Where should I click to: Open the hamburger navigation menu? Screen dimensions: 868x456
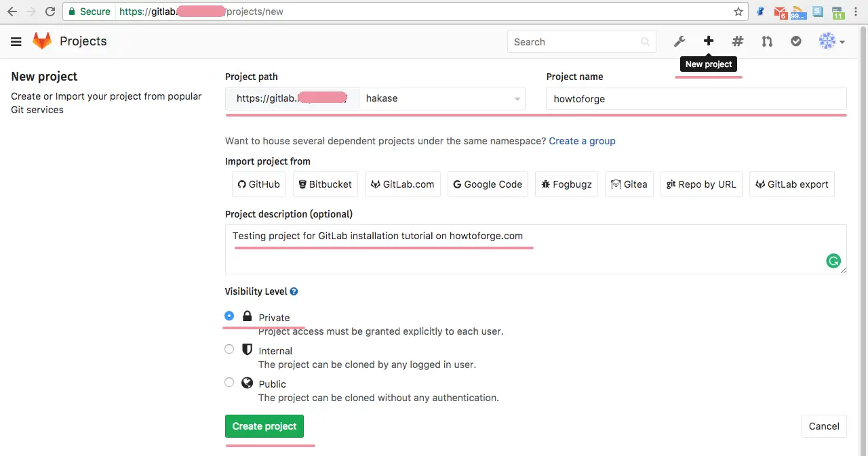pyautogui.click(x=16, y=42)
